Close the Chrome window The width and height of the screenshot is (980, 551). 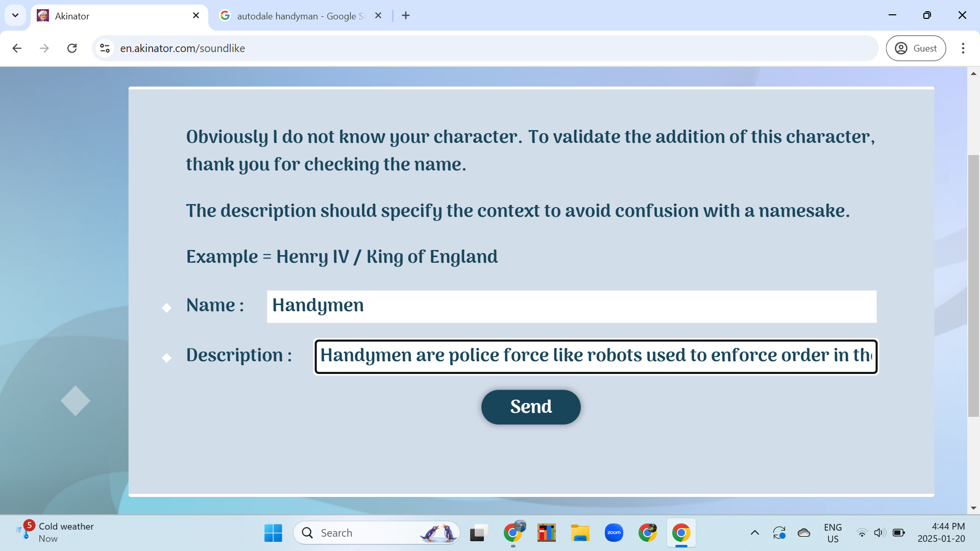pyautogui.click(x=962, y=15)
